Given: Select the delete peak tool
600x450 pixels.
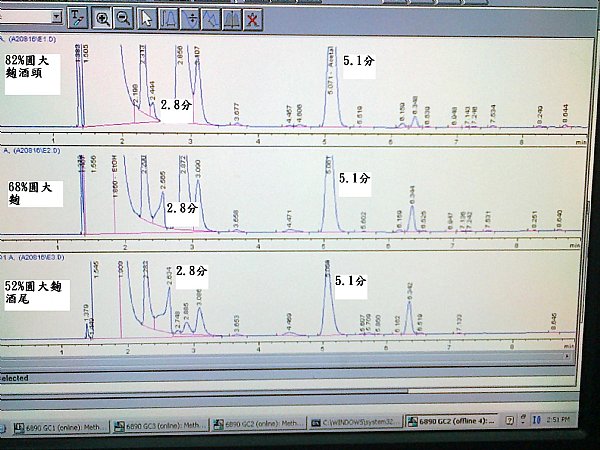Looking at the screenshot, I should pos(252,20).
